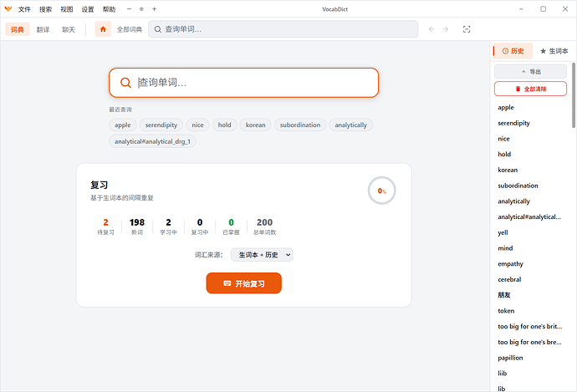Open history entry too big for one's bre...
577x392 pixels.
(529, 342)
